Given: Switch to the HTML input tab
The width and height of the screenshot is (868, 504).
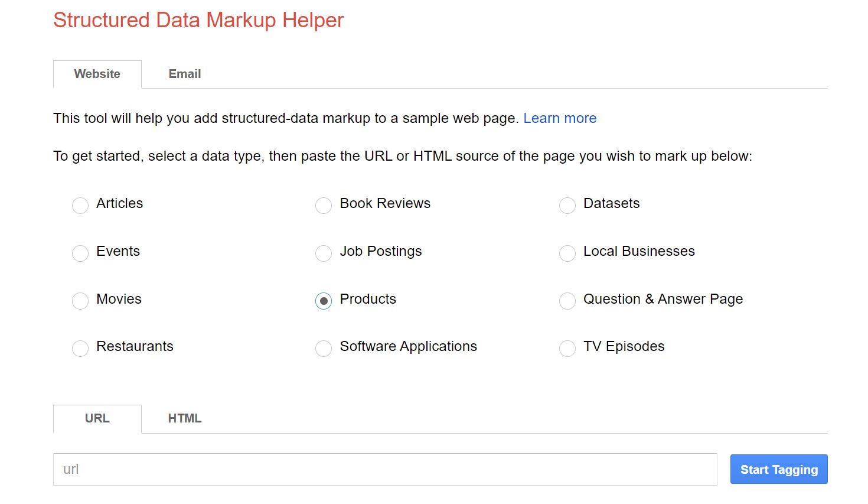Looking at the screenshot, I should click(x=184, y=418).
